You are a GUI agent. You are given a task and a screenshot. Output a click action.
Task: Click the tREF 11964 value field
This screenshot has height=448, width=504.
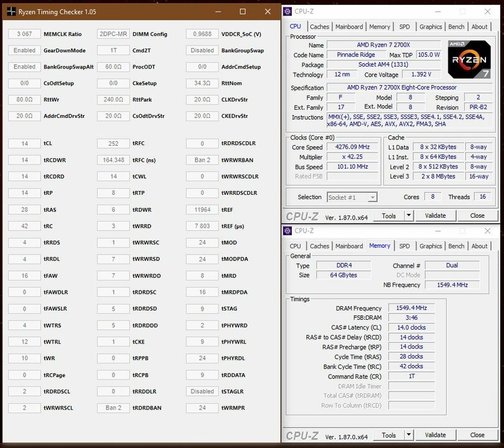[x=202, y=210]
